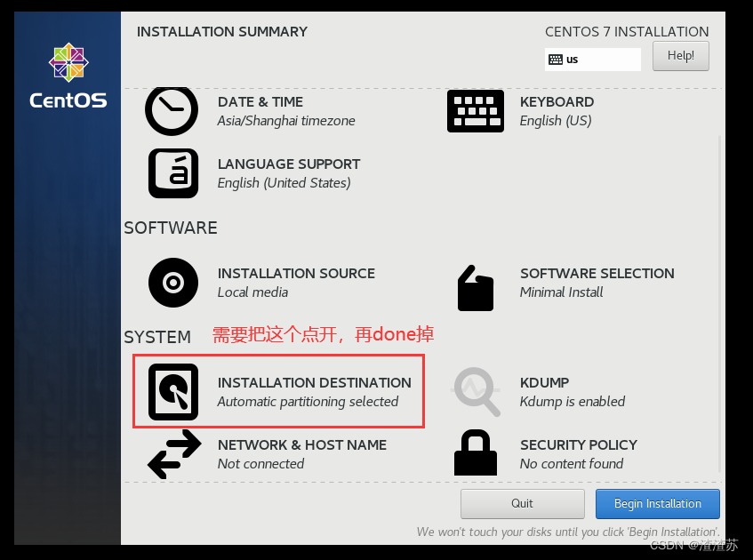Select the SOFTWARE SELECTION label
The image size is (753, 560).
click(x=597, y=273)
